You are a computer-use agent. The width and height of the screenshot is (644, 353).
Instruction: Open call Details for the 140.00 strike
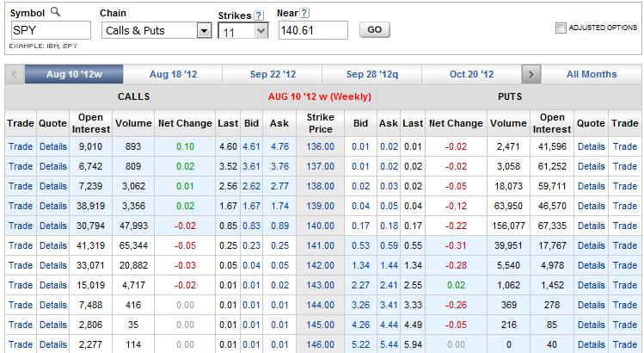52,226
